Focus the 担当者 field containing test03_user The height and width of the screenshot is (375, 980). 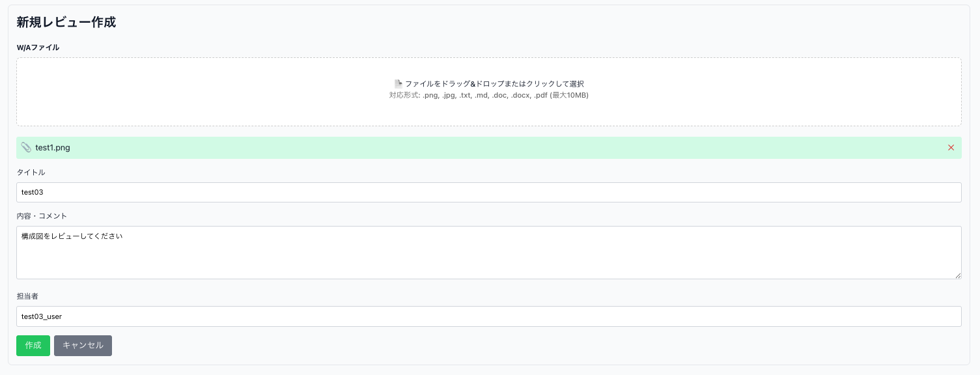(x=488, y=316)
